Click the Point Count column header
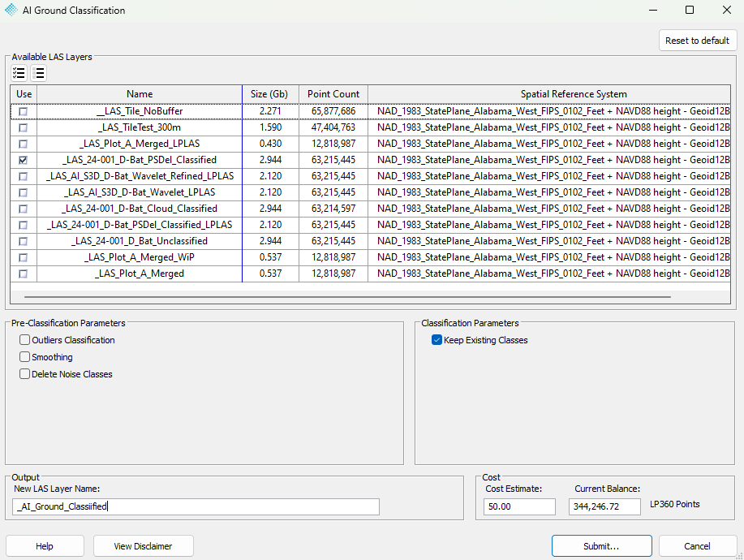This screenshot has height=560, width=744. pyautogui.click(x=333, y=93)
